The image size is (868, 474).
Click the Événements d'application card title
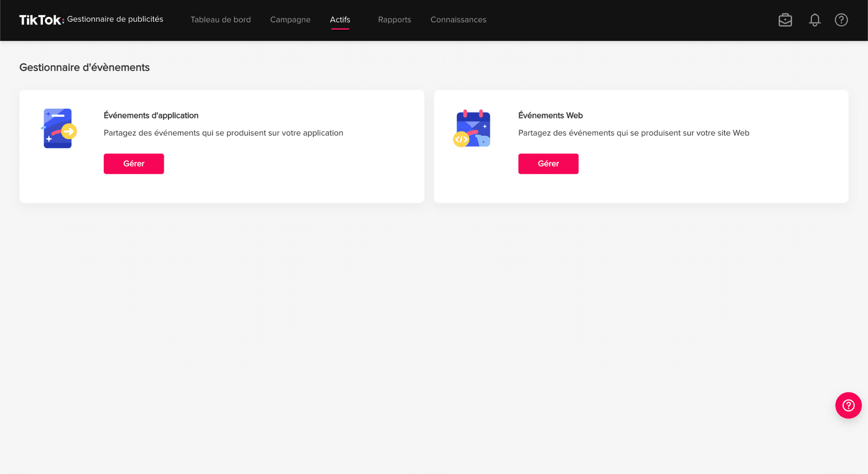coord(151,115)
